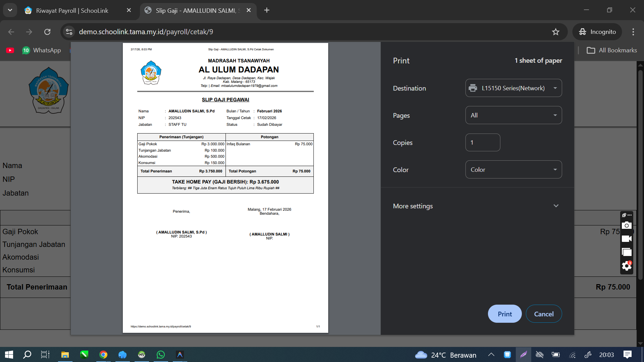Reload the payroll print page

tap(47, 32)
